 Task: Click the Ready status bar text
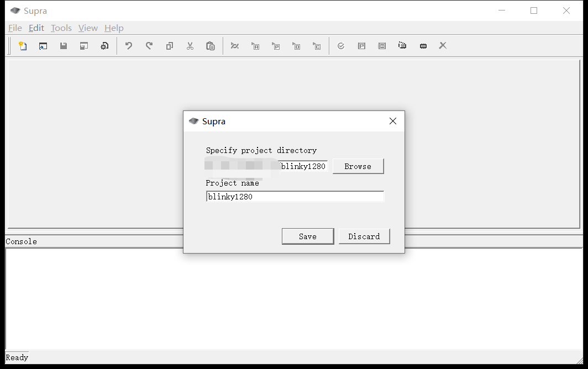[17, 357]
